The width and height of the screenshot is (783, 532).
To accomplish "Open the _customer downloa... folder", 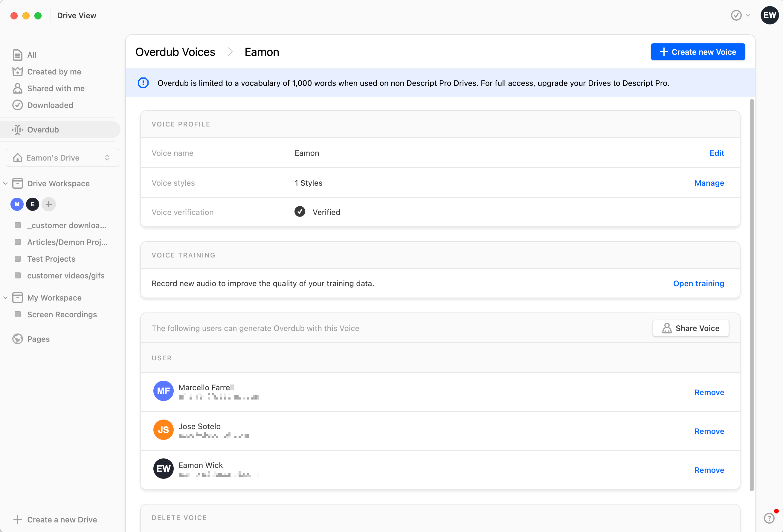I will (x=67, y=225).
